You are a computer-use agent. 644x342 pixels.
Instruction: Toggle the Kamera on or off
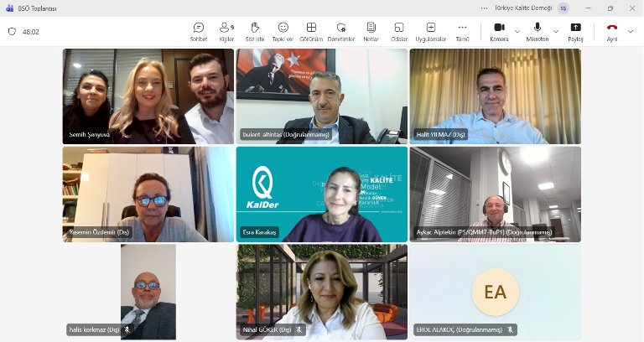coord(498,32)
